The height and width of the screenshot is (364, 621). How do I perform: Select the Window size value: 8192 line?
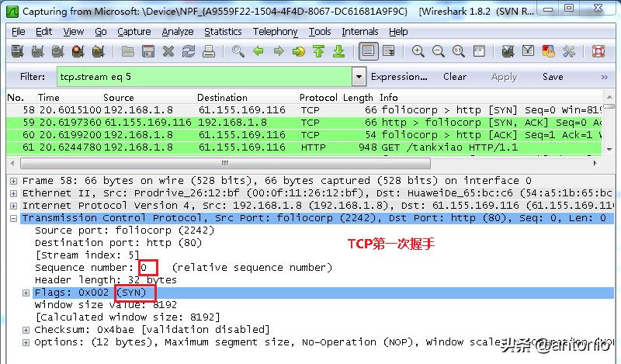coord(106,304)
